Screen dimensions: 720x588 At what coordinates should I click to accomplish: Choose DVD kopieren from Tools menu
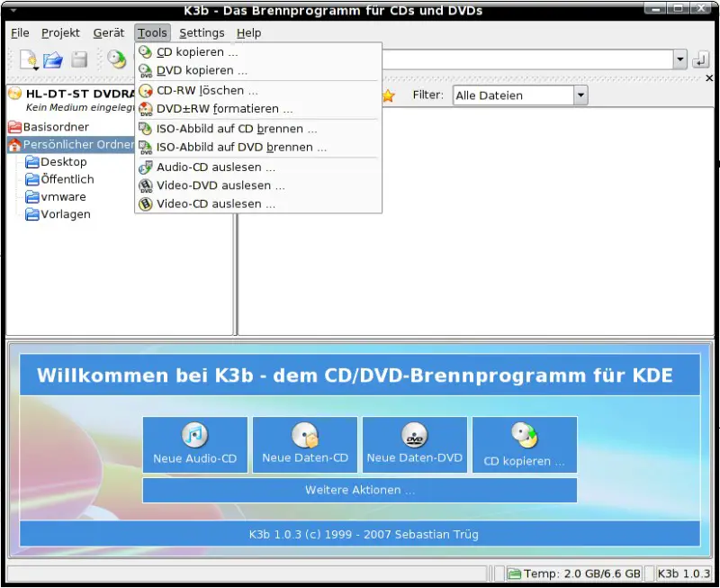click(x=258, y=70)
